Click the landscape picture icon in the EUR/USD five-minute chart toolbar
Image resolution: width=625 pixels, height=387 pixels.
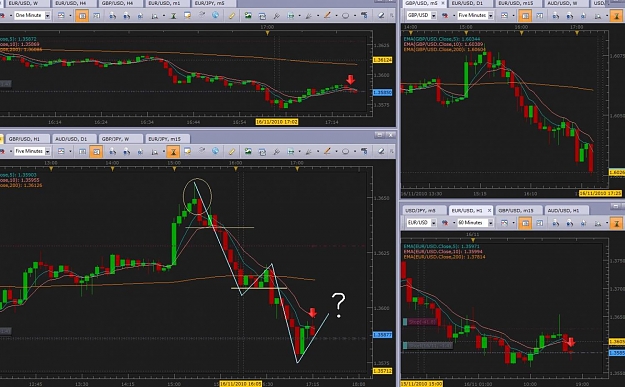coord(248,151)
